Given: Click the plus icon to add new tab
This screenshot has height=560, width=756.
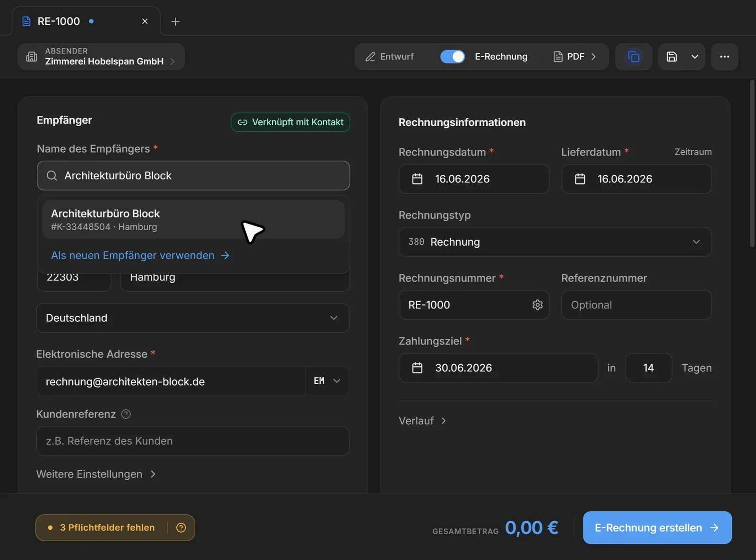Looking at the screenshot, I should click(175, 22).
